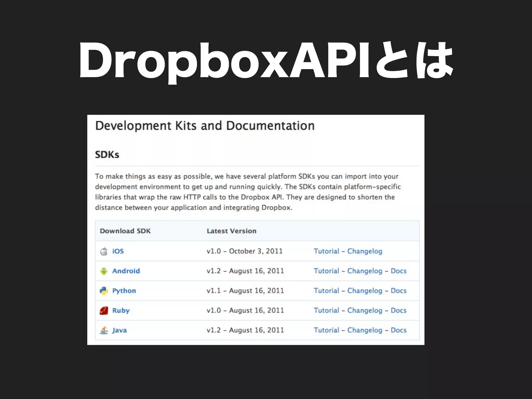
Task: Click the 'Latest Version' column header
Action: point(231,231)
